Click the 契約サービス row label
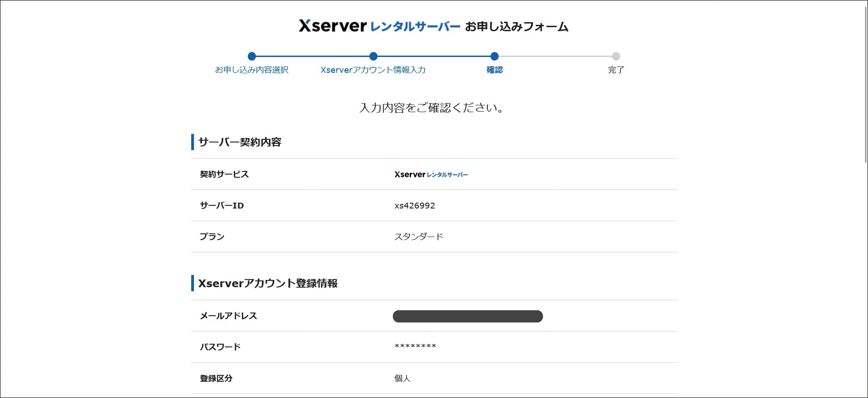 [224, 174]
